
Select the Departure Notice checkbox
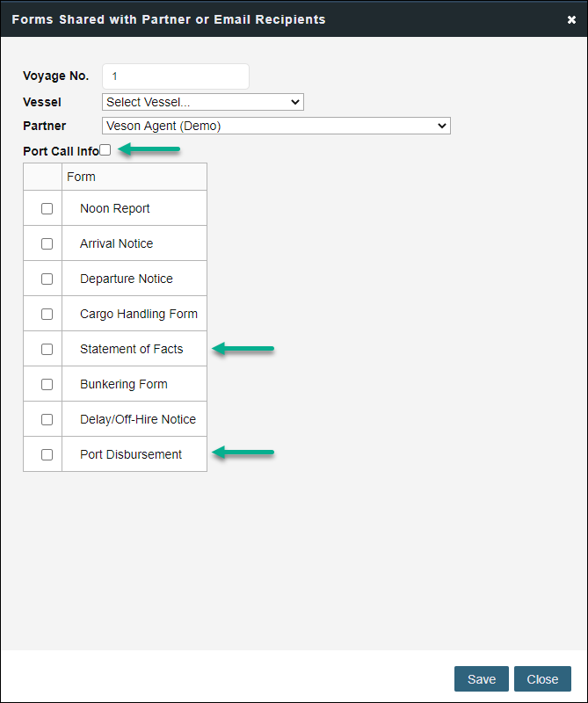[47, 279]
